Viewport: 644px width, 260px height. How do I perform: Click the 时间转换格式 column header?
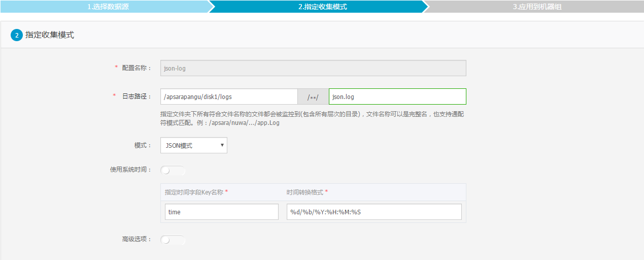coord(307,192)
